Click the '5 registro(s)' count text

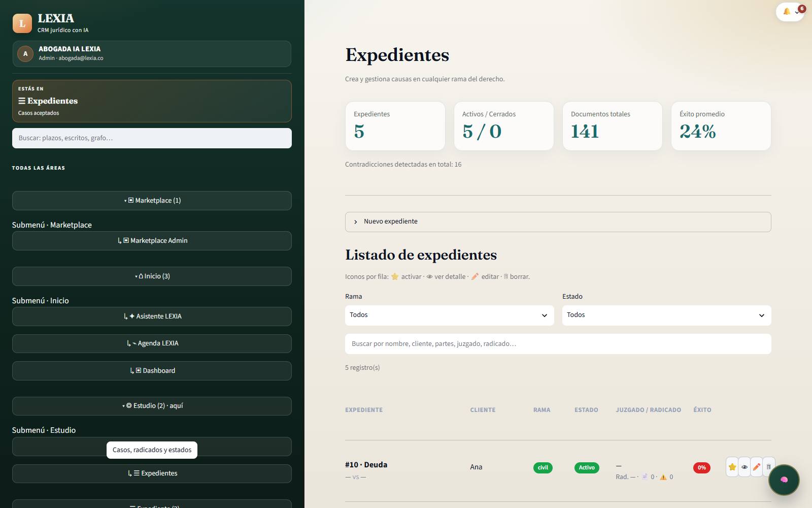[362, 367]
